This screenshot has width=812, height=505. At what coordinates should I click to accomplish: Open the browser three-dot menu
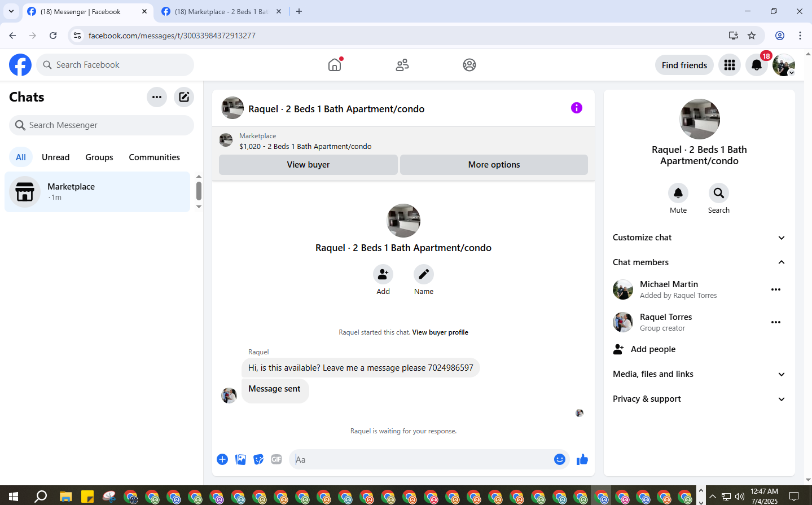pos(800,36)
